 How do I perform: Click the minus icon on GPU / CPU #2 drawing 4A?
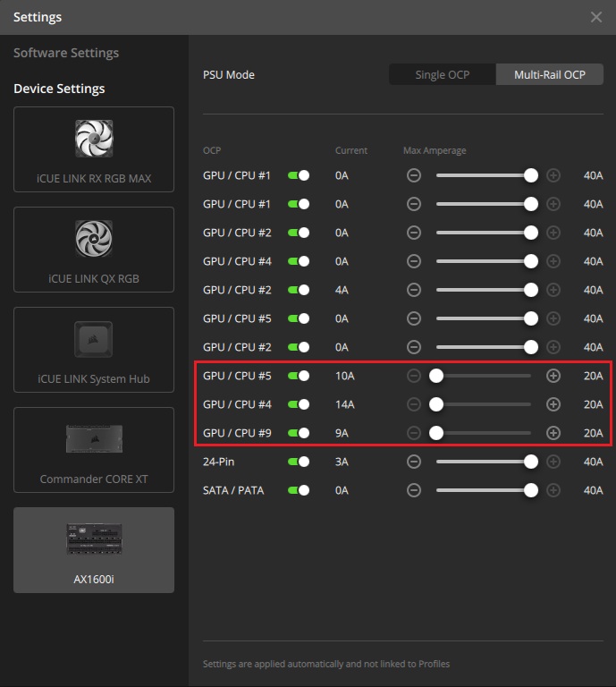[414, 290]
